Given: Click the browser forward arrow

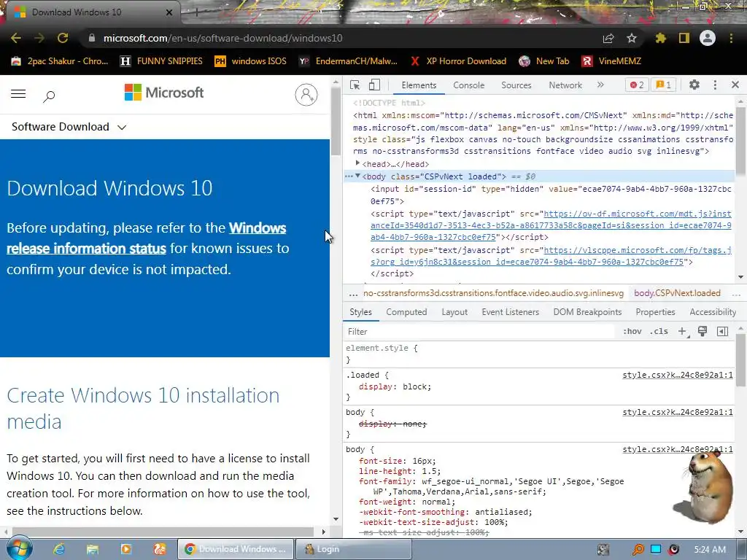Looking at the screenshot, I should coord(39,38).
